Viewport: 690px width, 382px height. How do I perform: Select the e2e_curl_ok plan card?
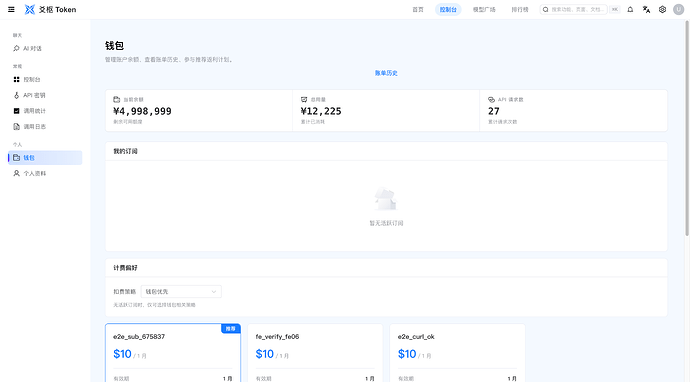coord(458,353)
